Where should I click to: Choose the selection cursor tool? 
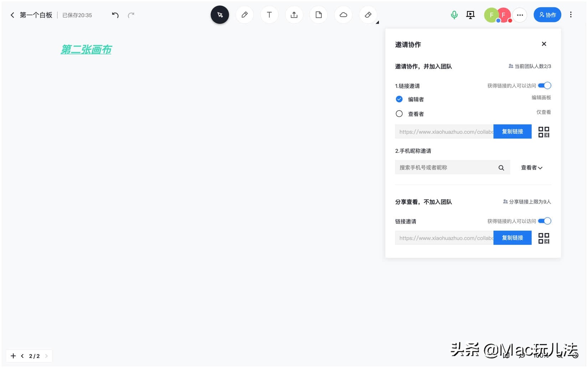(x=220, y=15)
